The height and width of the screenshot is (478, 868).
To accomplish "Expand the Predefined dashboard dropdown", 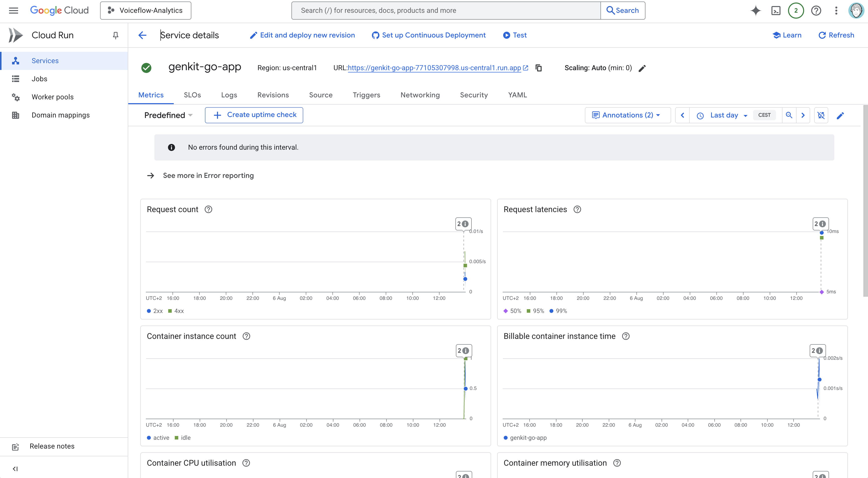I will coord(168,115).
